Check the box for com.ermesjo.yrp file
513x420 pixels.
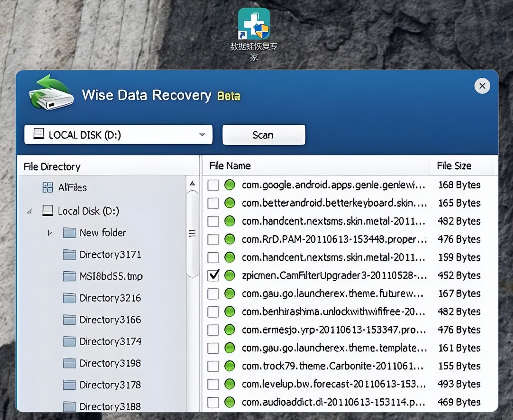[213, 330]
